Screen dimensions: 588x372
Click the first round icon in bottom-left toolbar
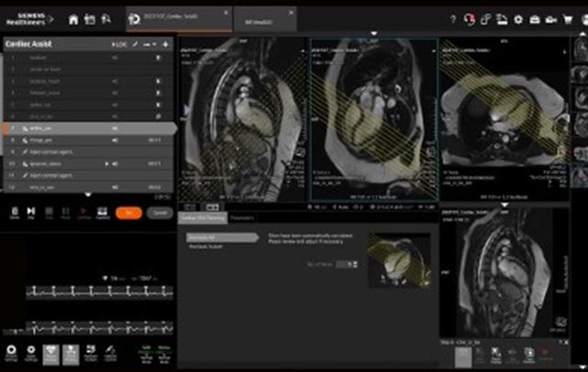pyautogui.click(x=11, y=353)
